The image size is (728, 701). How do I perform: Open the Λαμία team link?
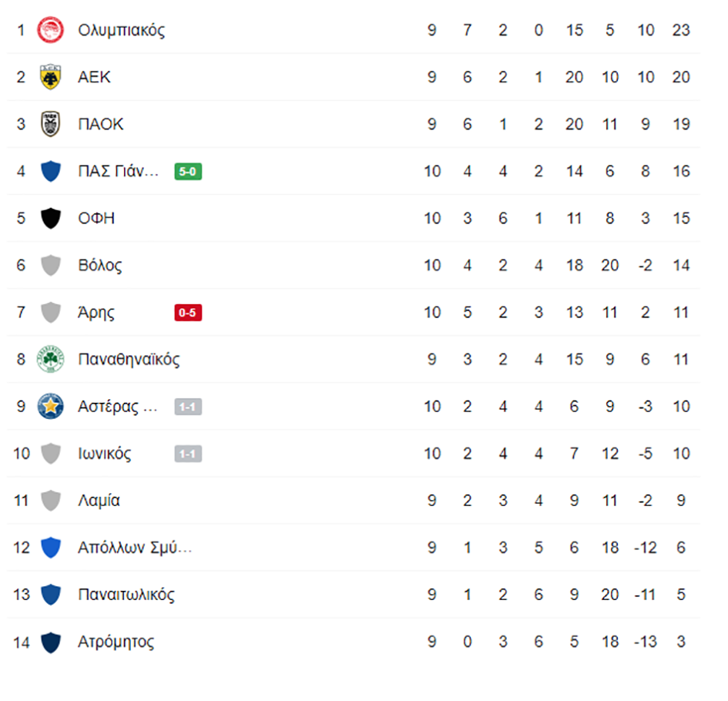pos(99,501)
